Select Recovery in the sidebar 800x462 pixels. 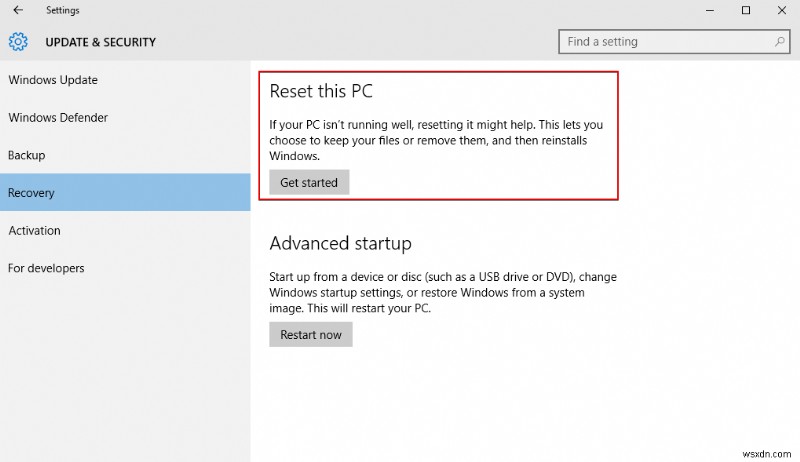125,192
